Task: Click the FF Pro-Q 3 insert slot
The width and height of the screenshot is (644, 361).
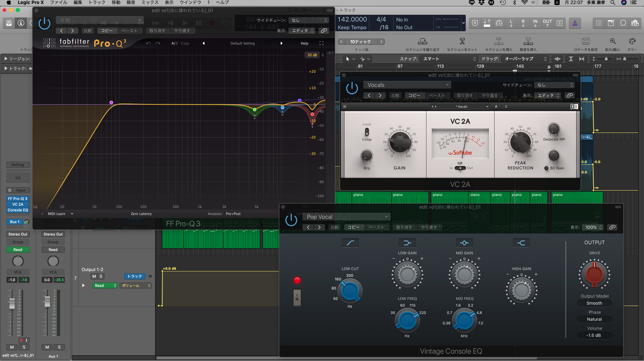Action: [18, 199]
